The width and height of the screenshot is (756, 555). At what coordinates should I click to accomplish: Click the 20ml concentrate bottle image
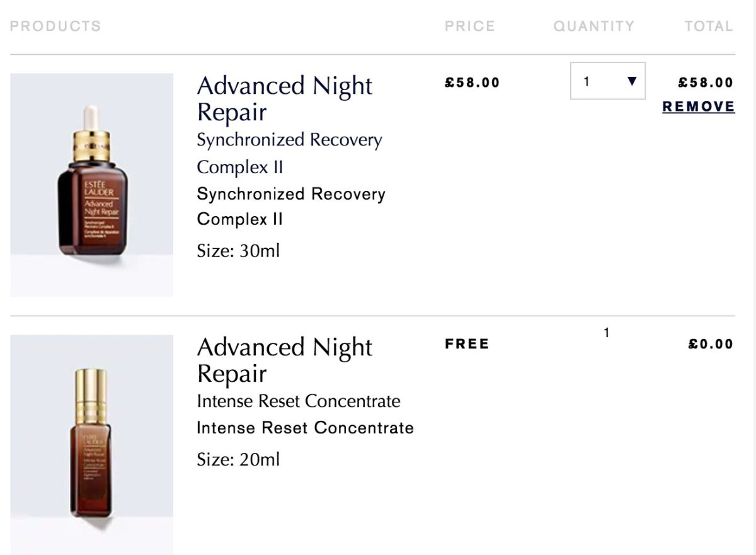(x=92, y=445)
